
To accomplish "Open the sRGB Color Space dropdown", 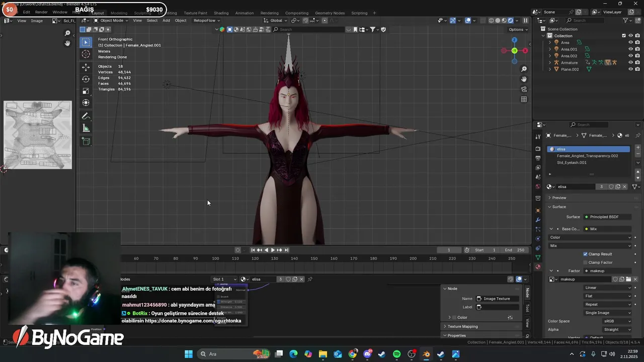I will click(x=617, y=321).
